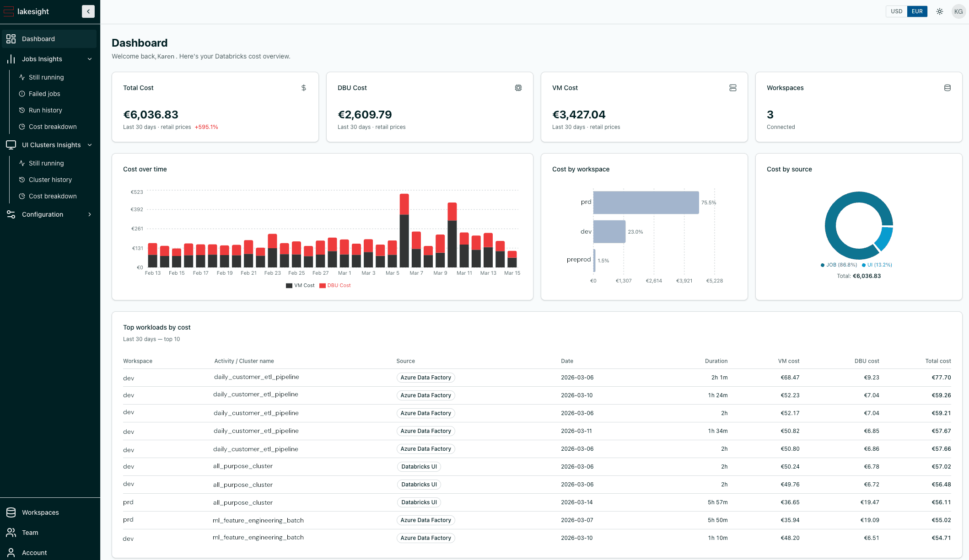Expand the Configuration section

click(89, 214)
